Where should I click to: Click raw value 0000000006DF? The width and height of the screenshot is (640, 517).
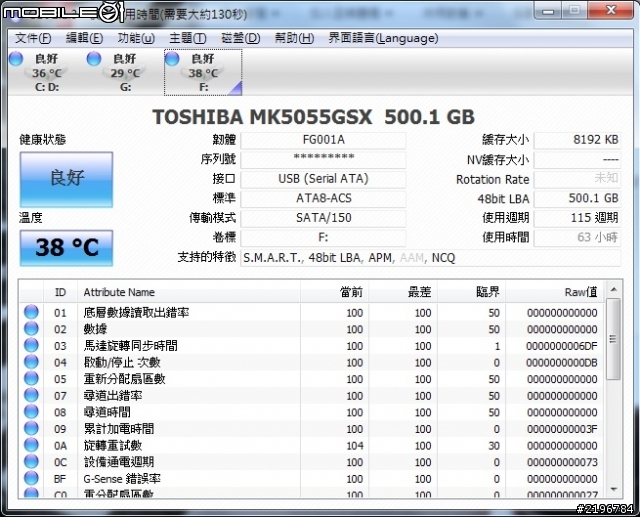tap(562, 346)
